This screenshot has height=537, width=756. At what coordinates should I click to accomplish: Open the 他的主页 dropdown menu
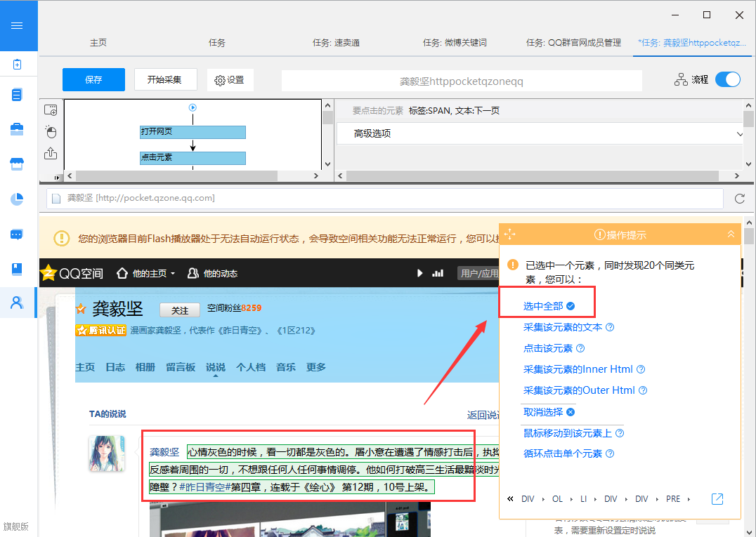pos(145,273)
